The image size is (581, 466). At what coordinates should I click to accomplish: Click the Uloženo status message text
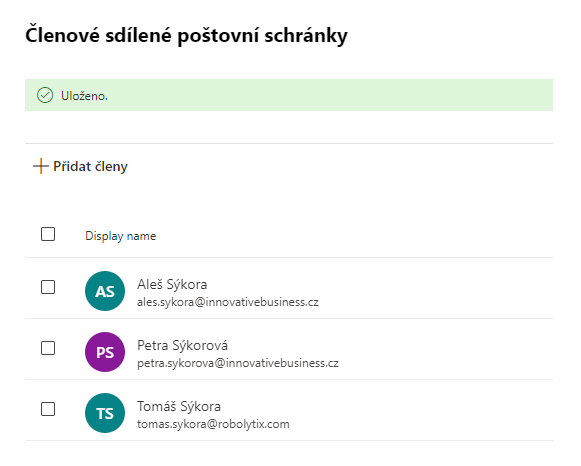(x=84, y=96)
